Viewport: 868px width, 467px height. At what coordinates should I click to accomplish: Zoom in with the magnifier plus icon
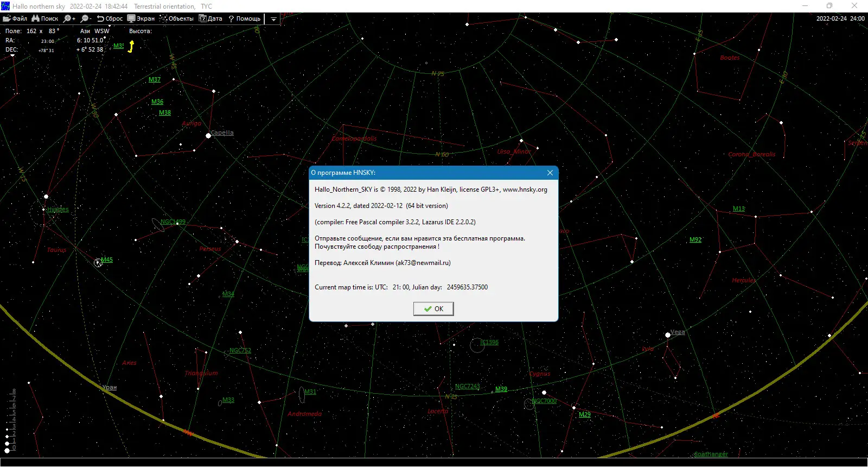(x=69, y=18)
